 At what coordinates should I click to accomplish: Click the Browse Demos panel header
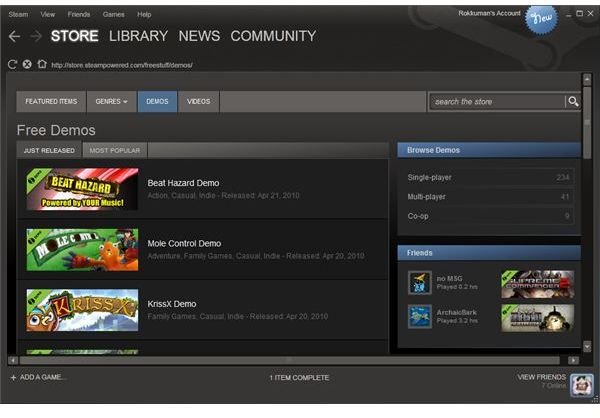click(x=489, y=150)
